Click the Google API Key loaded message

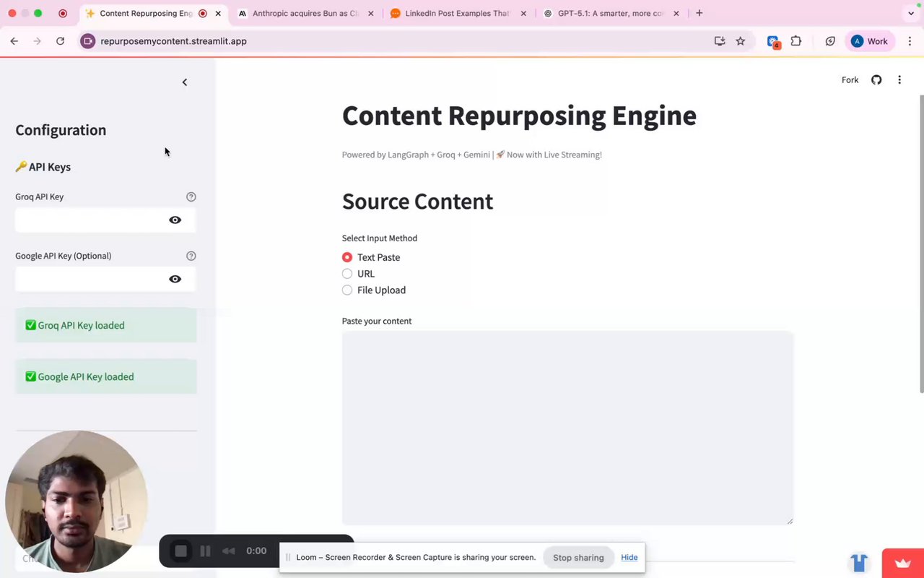pos(106,376)
